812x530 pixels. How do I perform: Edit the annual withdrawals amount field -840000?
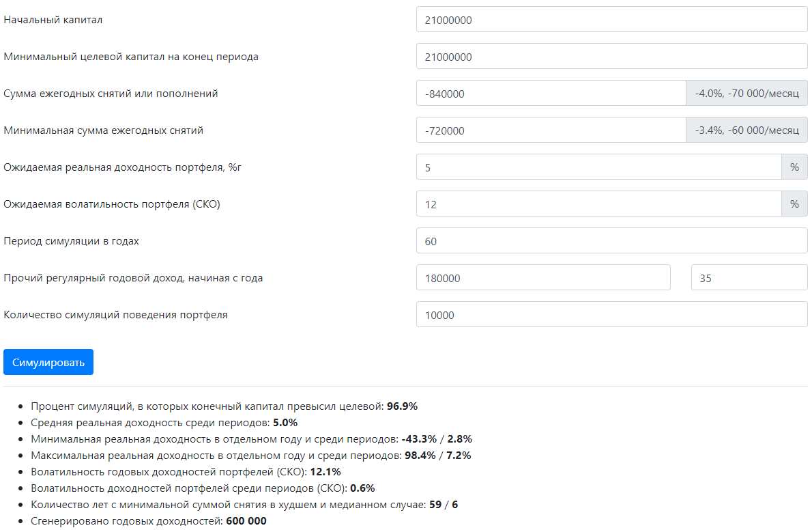point(551,94)
